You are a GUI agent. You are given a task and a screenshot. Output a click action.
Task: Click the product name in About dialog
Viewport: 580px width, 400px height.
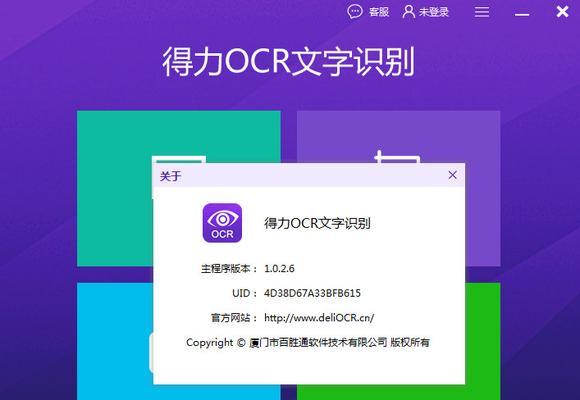[317, 223]
